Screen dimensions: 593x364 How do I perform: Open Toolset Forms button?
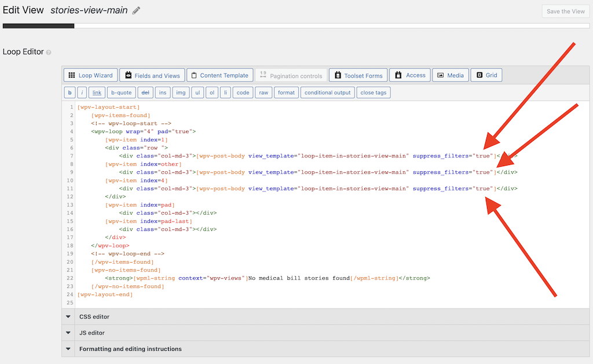coord(358,75)
